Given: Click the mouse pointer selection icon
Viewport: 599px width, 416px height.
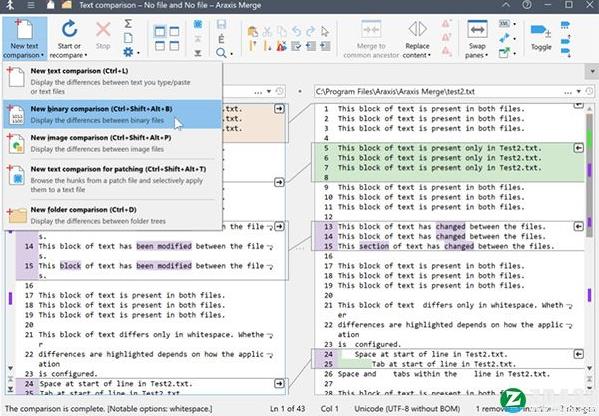Looking at the screenshot, I should [325, 31].
